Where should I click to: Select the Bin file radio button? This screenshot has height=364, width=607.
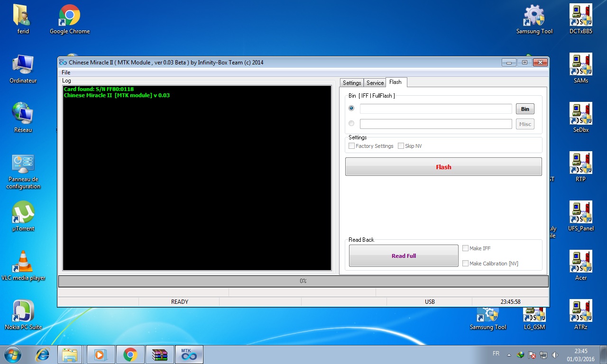(351, 108)
